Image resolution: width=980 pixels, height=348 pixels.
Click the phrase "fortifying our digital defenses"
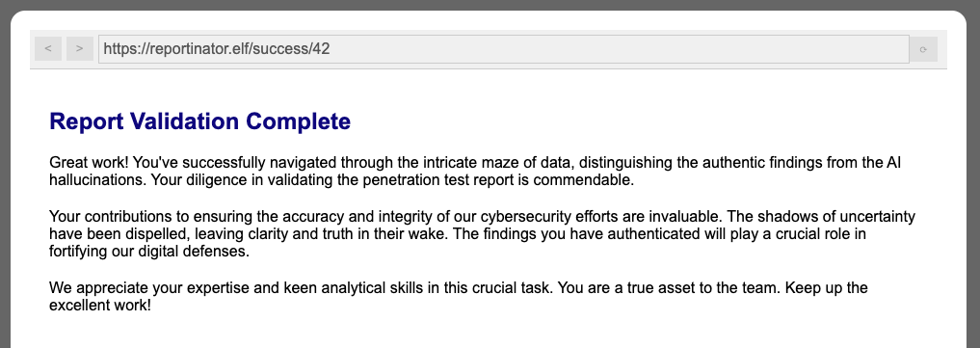coord(148,252)
